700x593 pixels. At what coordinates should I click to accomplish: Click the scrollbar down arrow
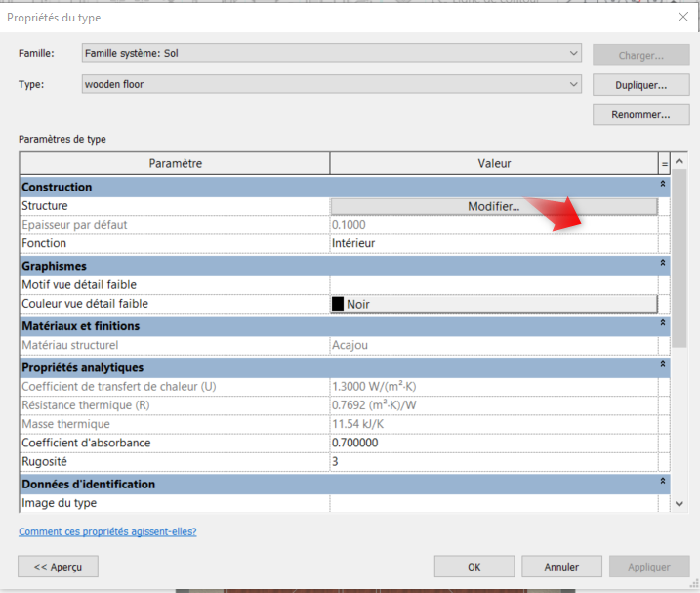[680, 502]
